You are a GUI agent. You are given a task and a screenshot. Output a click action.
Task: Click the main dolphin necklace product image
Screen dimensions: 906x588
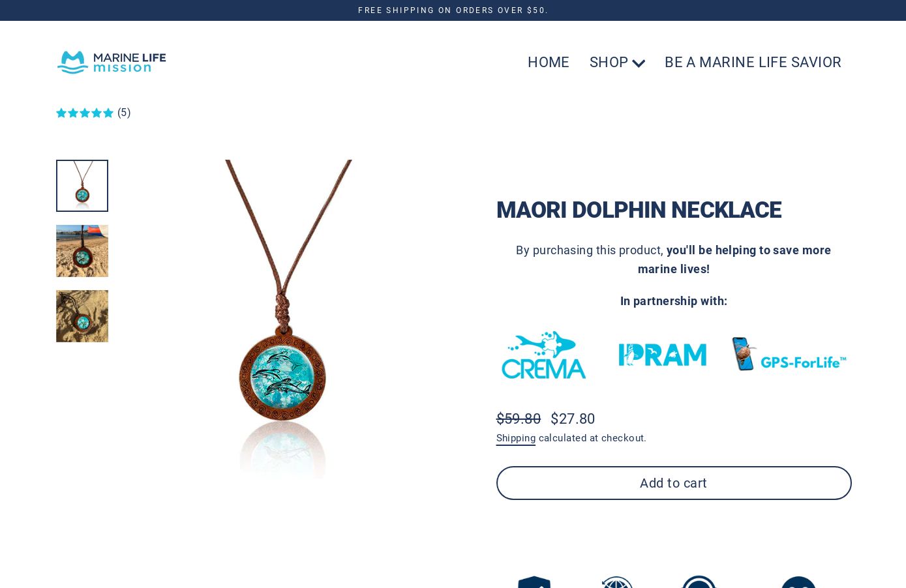(282, 319)
